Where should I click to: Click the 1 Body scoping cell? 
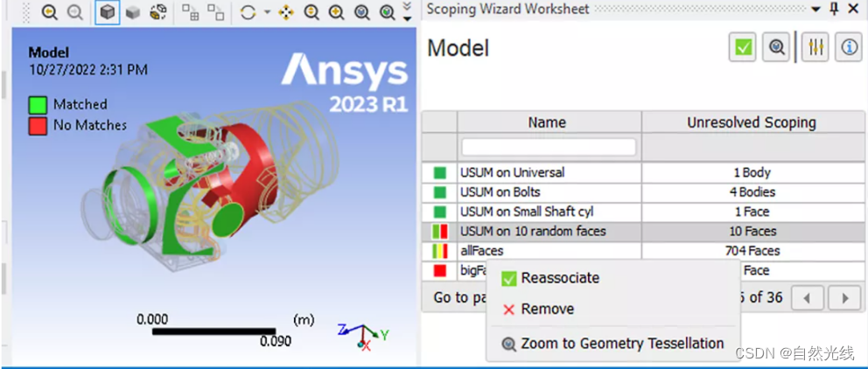click(752, 172)
